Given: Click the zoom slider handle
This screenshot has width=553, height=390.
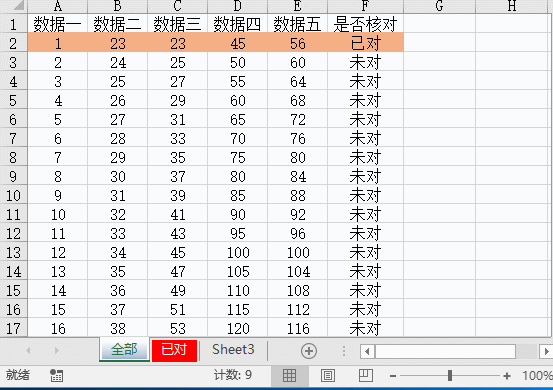Looking at the screenshot, I should point(450,376).
